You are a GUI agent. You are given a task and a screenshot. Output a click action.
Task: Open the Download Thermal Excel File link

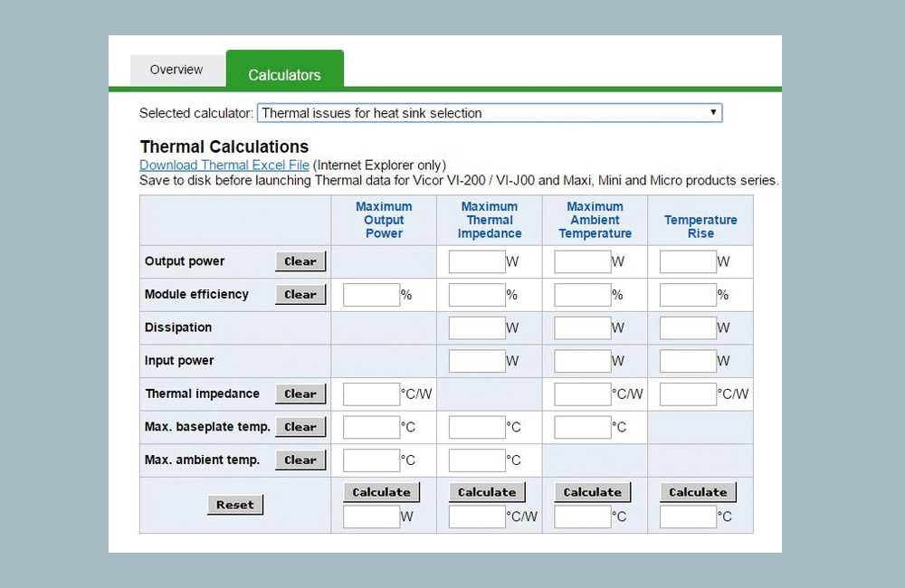click(x=224, y=165)
